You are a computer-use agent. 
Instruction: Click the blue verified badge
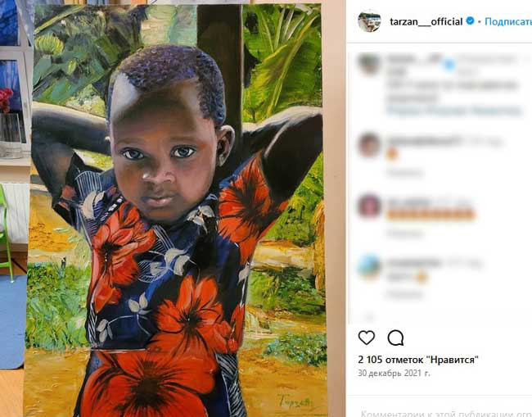470,21
